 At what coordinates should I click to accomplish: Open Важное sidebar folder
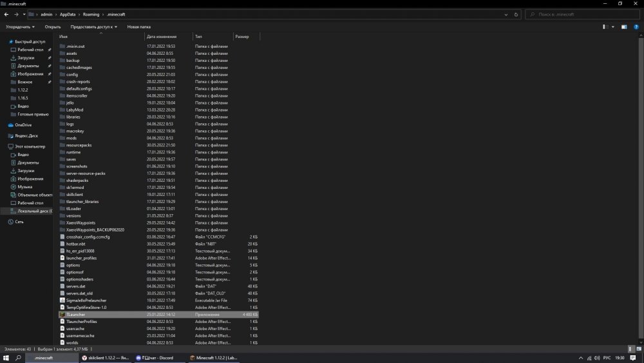[24, 82]
